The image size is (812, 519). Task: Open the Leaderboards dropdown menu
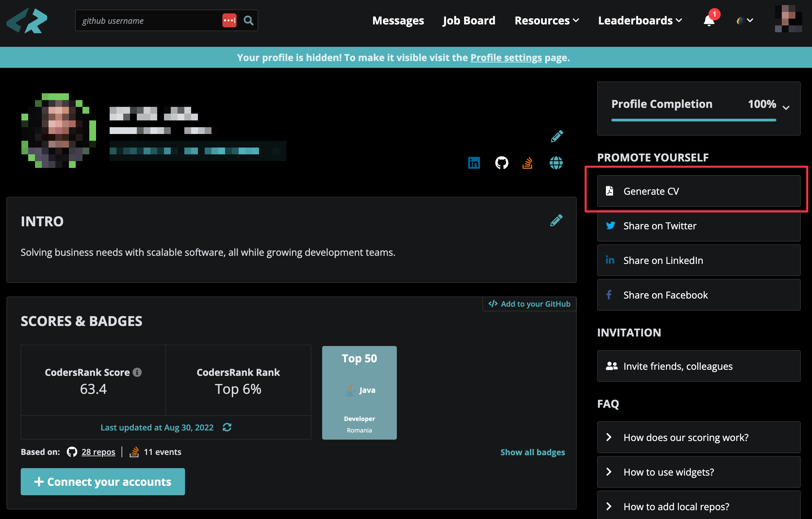click(640, 20)
